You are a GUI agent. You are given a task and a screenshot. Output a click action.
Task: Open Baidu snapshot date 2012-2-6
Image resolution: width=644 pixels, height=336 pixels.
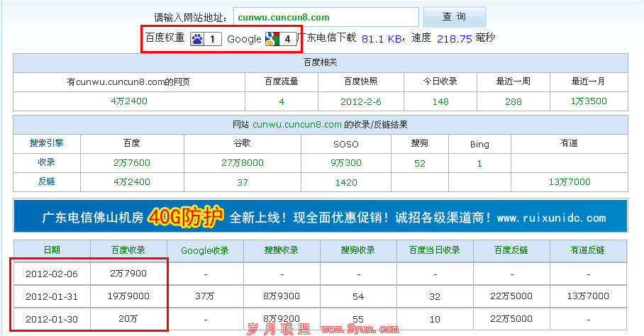coord(360,101)
